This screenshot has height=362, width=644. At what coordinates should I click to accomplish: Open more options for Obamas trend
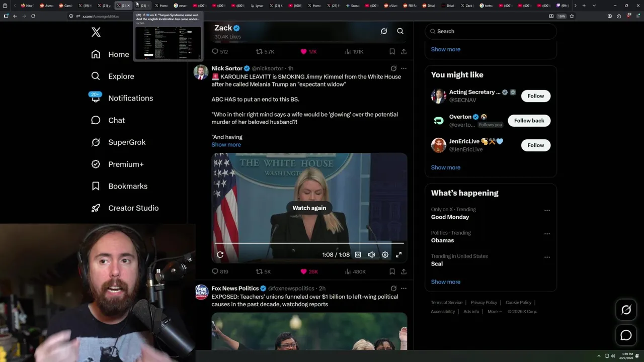547,234
